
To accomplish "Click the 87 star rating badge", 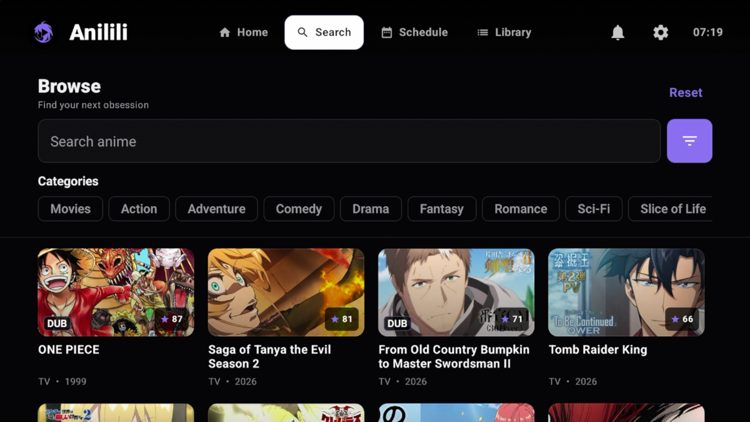I will (172, 319).
